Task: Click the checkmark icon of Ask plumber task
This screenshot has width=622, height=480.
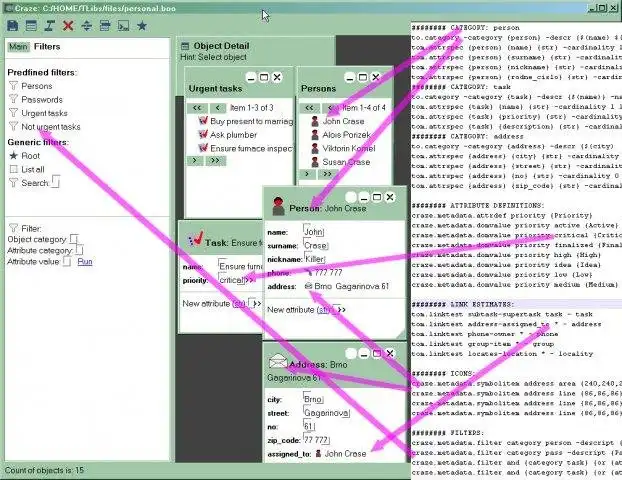Action: (x=203, y=134)
